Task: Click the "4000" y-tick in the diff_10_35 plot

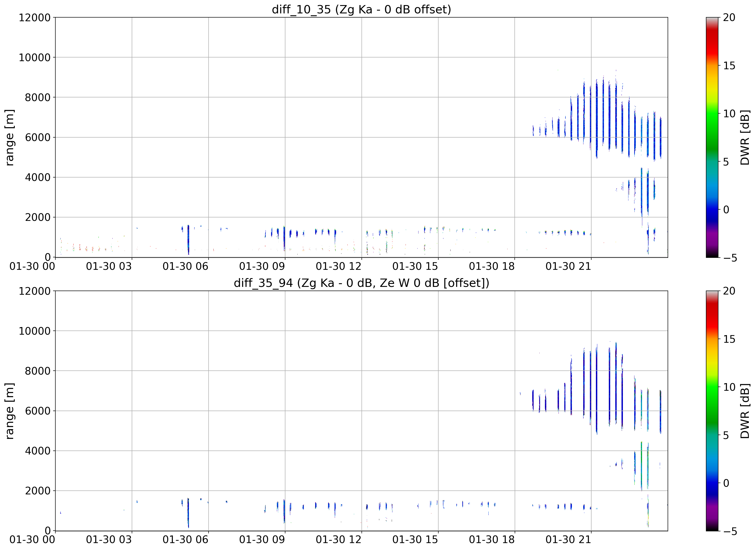Action: [38, 177]
